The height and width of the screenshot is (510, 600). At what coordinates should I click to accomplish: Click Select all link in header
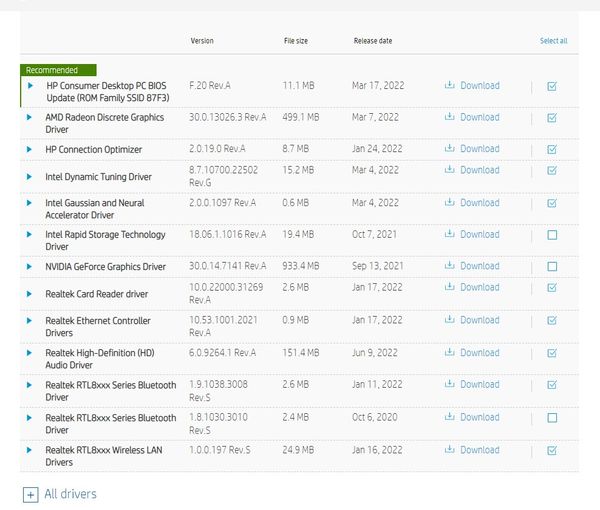[553, 41]
